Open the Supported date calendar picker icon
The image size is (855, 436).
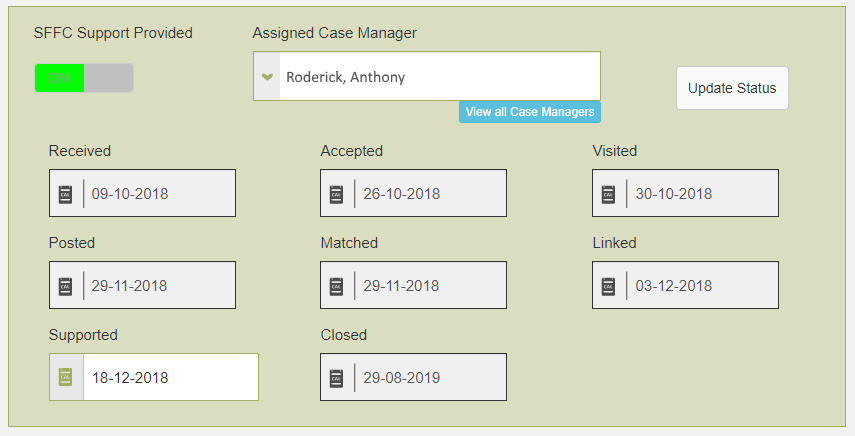(66, 378)
